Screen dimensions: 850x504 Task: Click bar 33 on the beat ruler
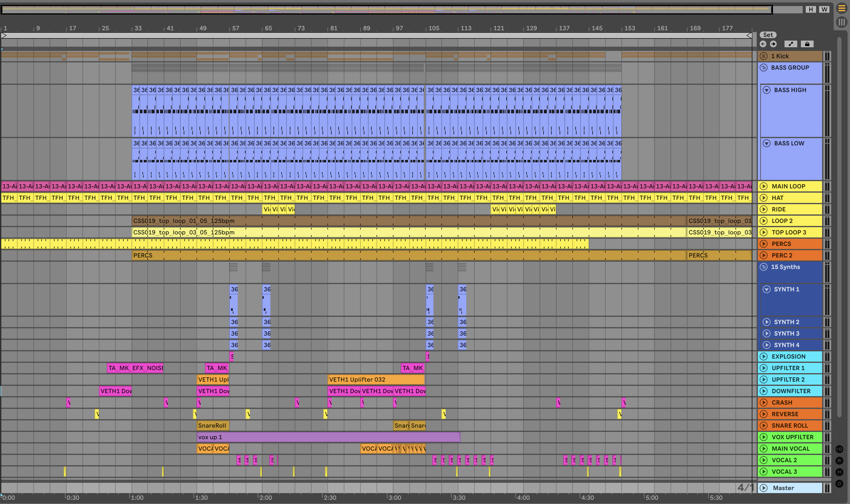pyautogui.click(x=138, y=28)
